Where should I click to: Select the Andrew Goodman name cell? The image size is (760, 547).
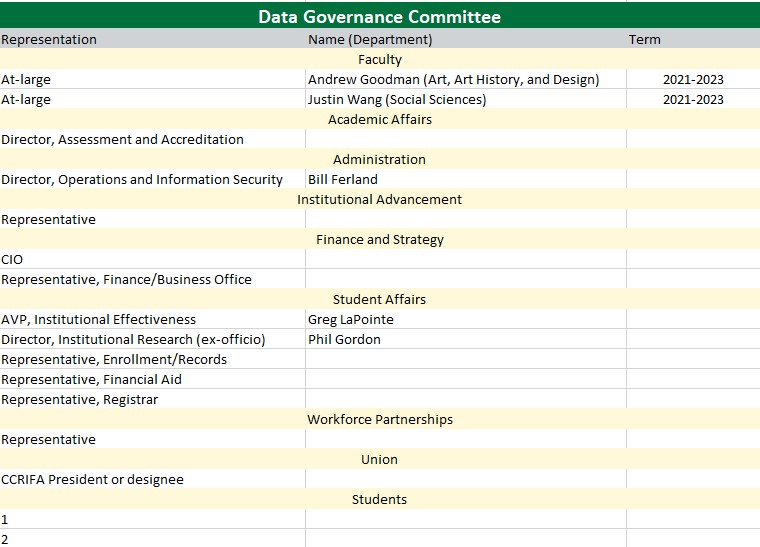click(x=453, y=80)
